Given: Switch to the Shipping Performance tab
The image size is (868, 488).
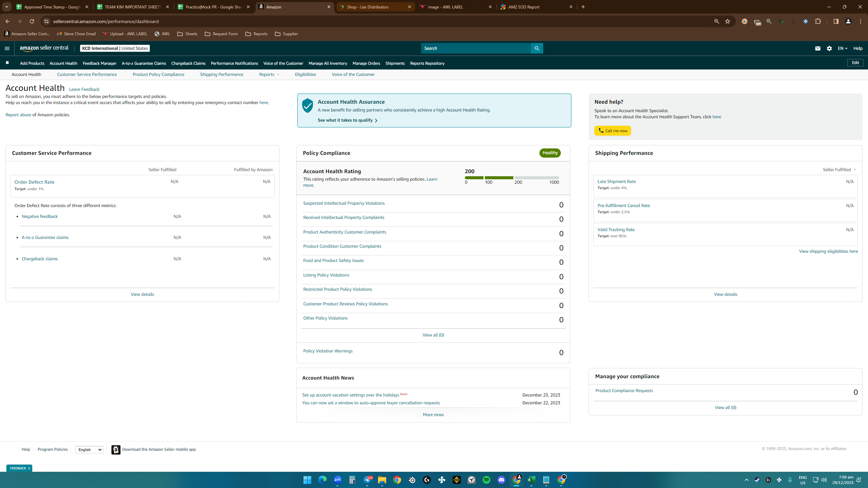Looking at the screenshot, I should tap(221, 75).
